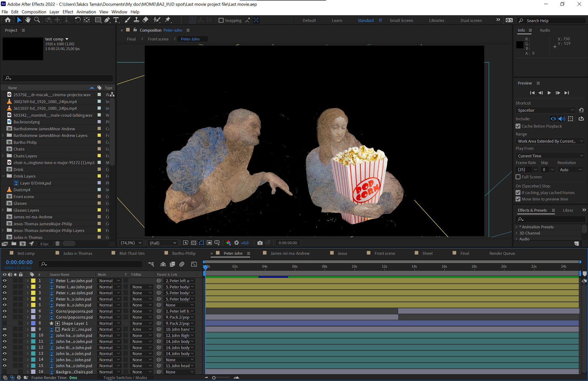Collapse the Drink Layers folder
588x381 pixels.
pyautogui.click(x=3, y=176)
